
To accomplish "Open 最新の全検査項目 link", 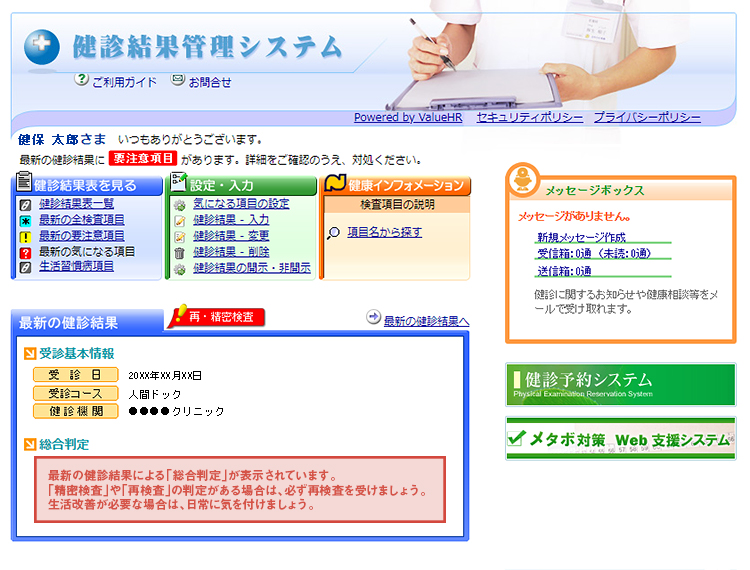I will coord(82,219).
